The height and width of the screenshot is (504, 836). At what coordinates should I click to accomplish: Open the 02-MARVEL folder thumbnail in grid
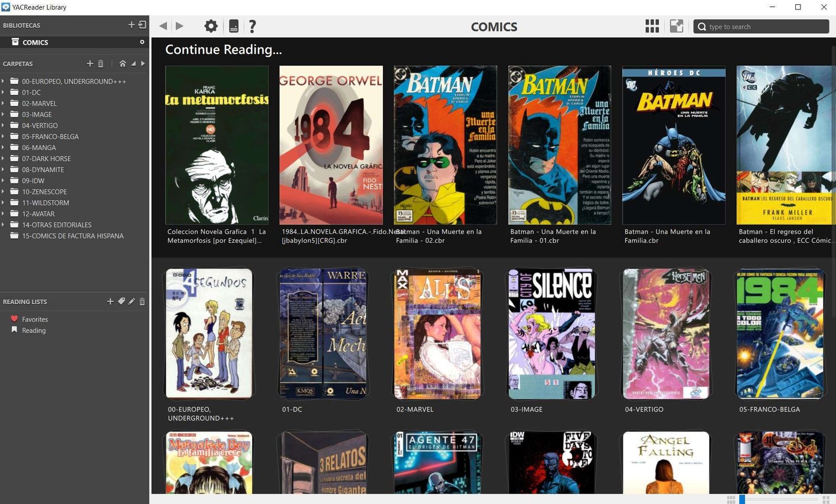pyautogui.click(x=437, y=333)
